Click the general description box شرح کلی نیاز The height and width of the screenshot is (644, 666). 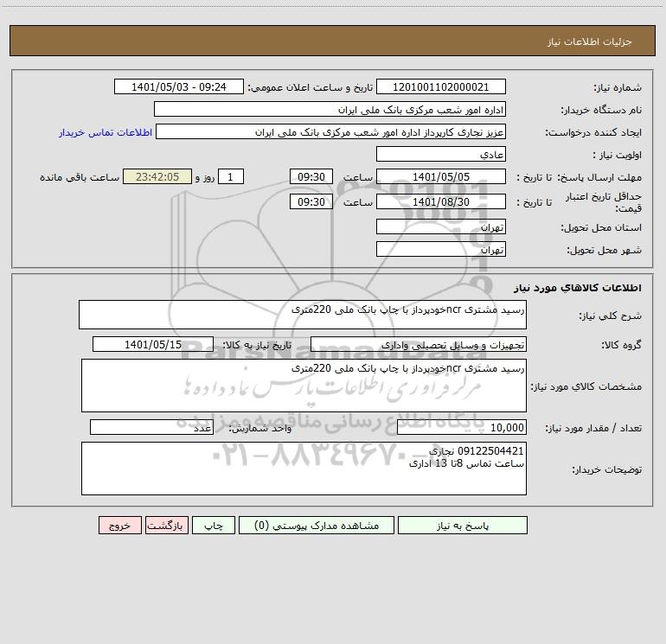point(303,315)
